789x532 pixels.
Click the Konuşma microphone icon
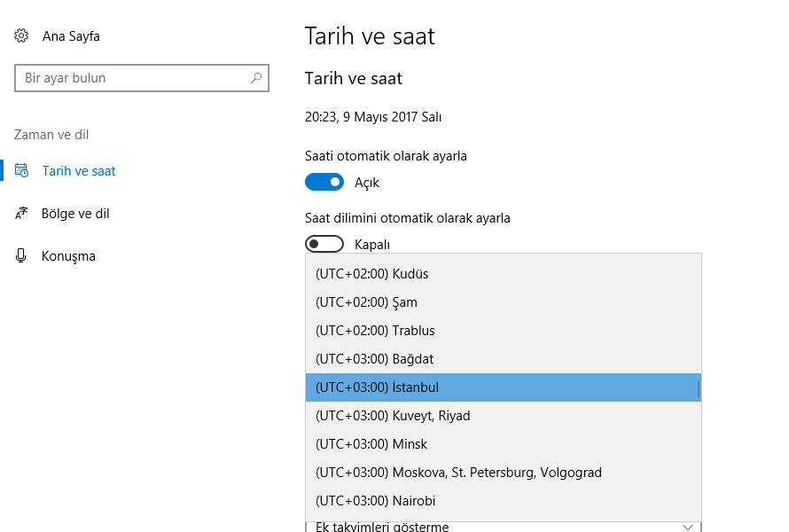pyautogui.click(x=21, y=256)
